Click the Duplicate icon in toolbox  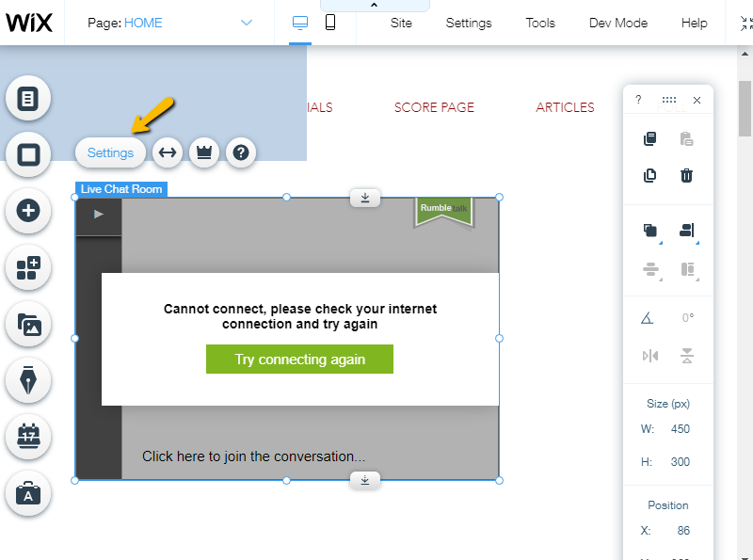click(x=649, y=175)
